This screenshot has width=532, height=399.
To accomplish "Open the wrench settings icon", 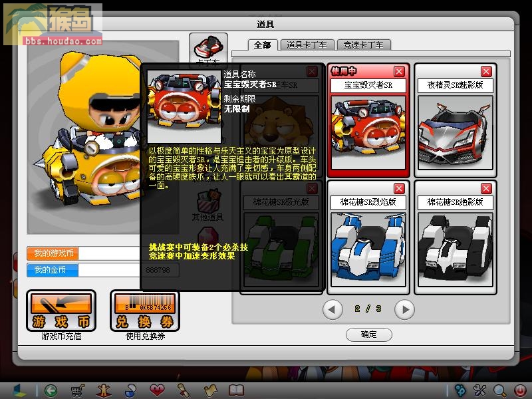I will click(x=479, y=391).
